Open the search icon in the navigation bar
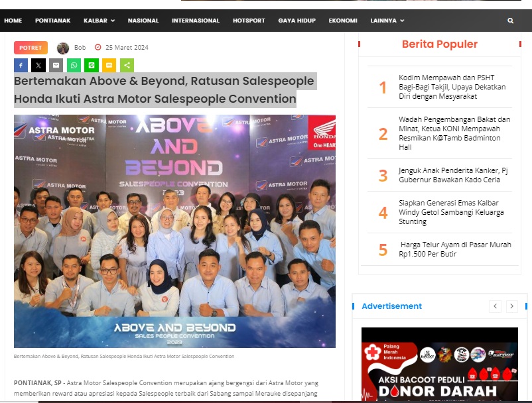 [x=510, y=21]
